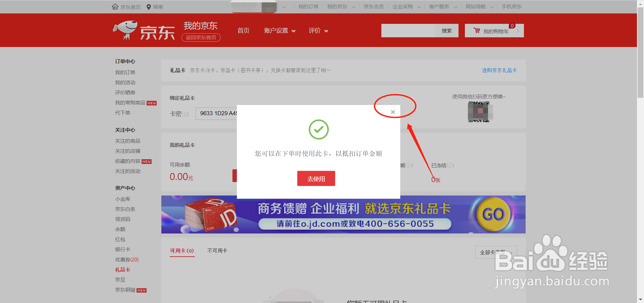Click the search input field

click(408, 31)
